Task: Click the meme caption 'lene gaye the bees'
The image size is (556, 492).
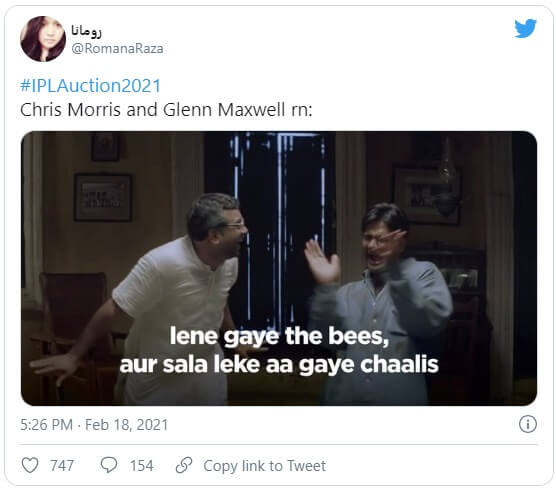Action: 279,336
